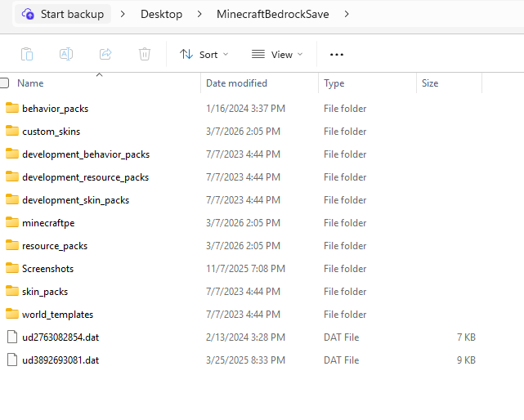Click the Rename toolbar icon
Screen dimensions: 524x420
click(x=66, y=54)
